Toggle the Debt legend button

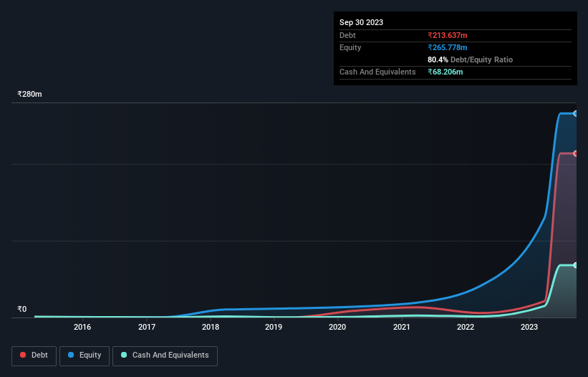pyautogui.click(x=34, y=355)
